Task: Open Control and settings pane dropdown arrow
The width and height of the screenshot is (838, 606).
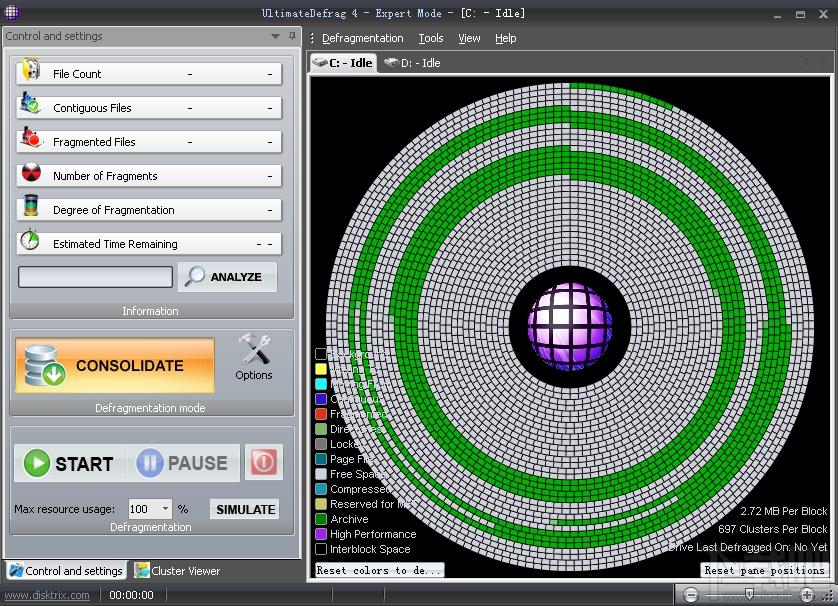Action: pos(275,36)
